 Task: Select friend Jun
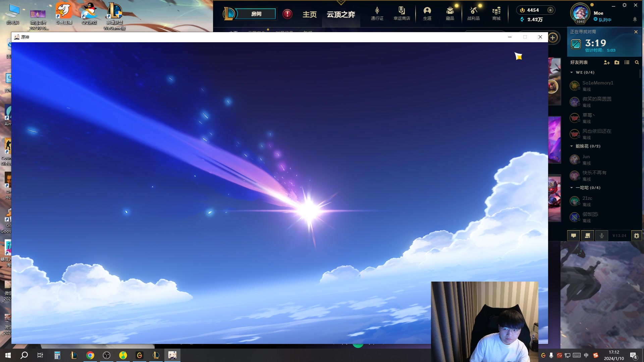click(604, 160)
